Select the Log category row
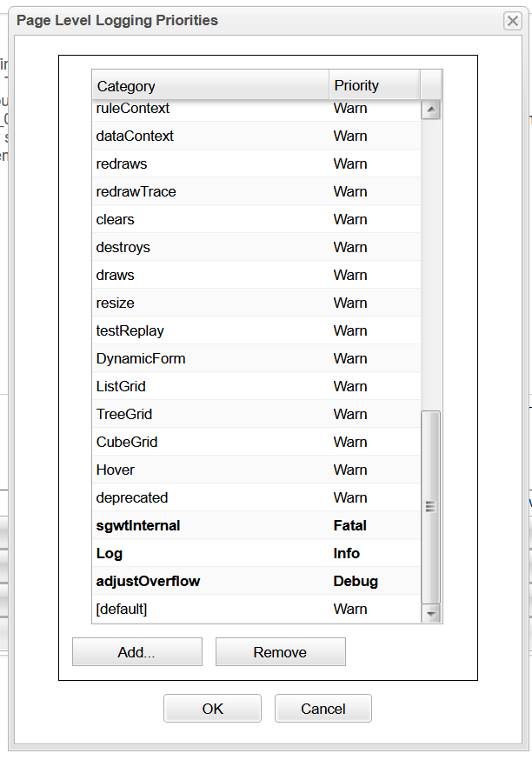The width and height of the screenshot is (532, 760). click(110, 553)
